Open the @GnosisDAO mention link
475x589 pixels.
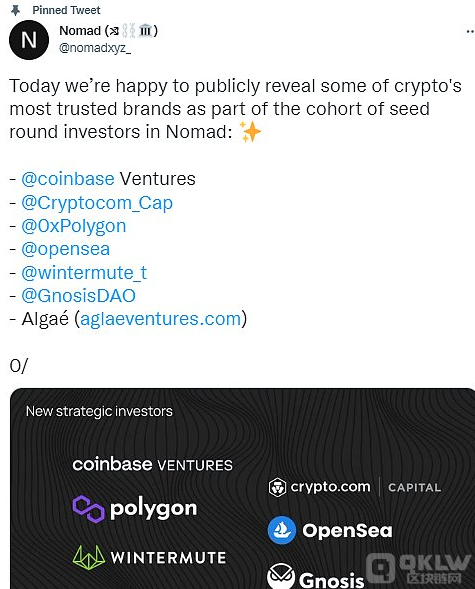[78, 296]
